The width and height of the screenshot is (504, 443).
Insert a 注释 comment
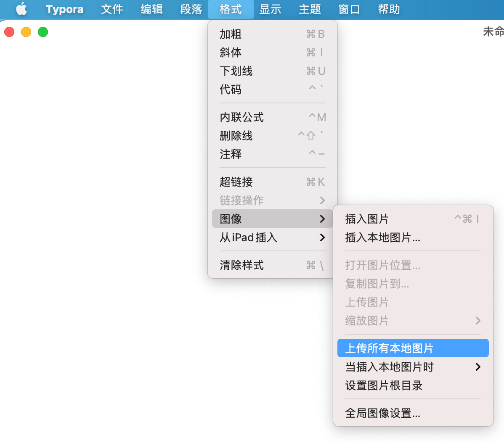pos(272,154)
